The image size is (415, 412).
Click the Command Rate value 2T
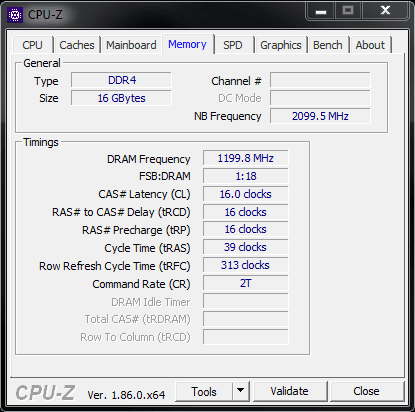(246, 283)
